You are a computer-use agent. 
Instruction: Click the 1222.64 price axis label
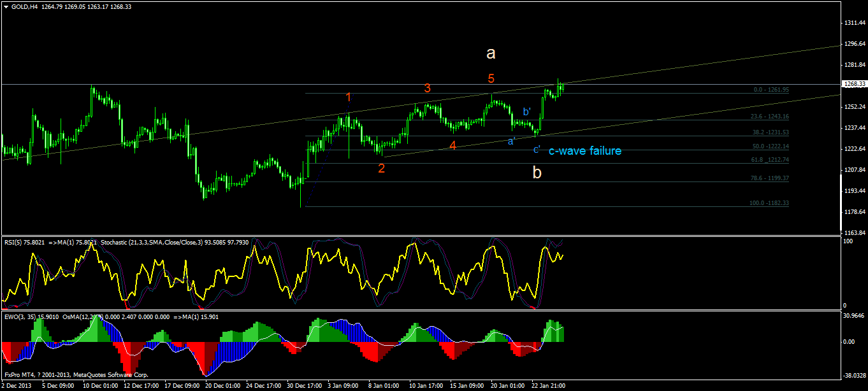(x=854, y=149)
